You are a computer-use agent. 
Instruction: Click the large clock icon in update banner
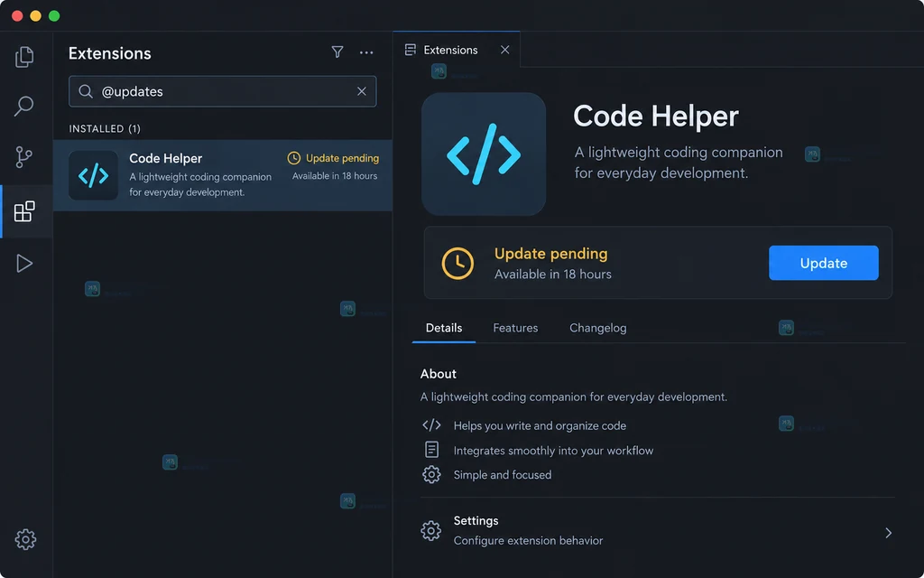457,263
